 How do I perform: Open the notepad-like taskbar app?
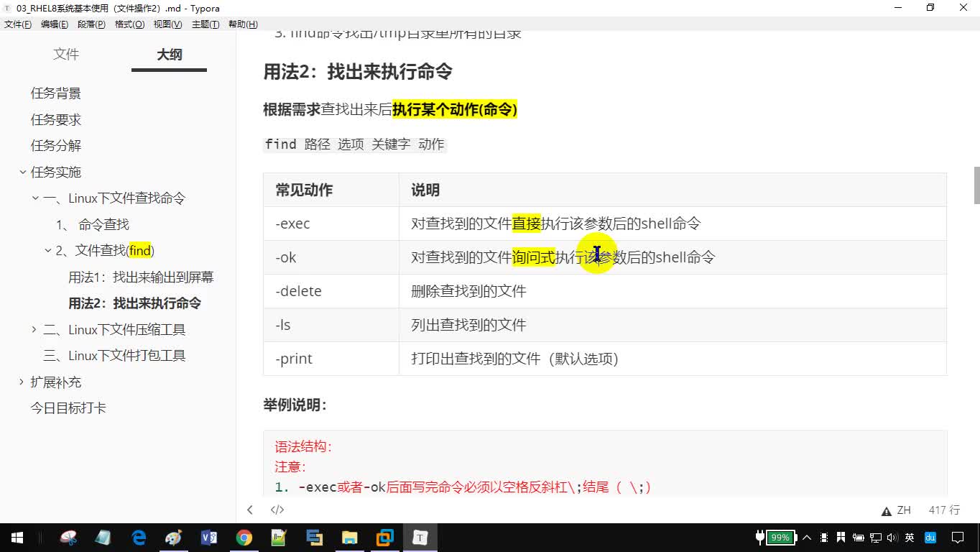click(x=103, y=538)
